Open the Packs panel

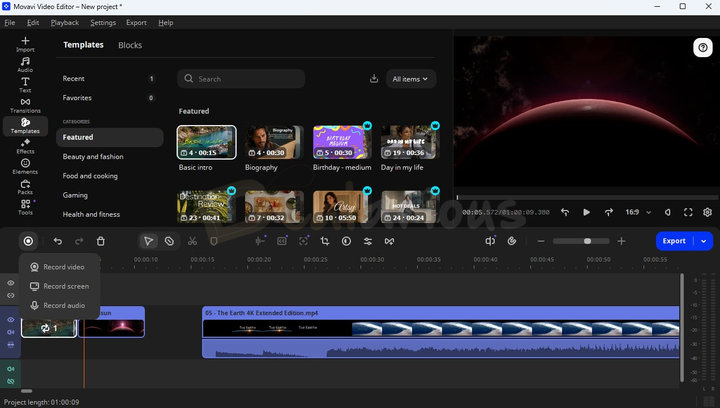click(25, 187)
